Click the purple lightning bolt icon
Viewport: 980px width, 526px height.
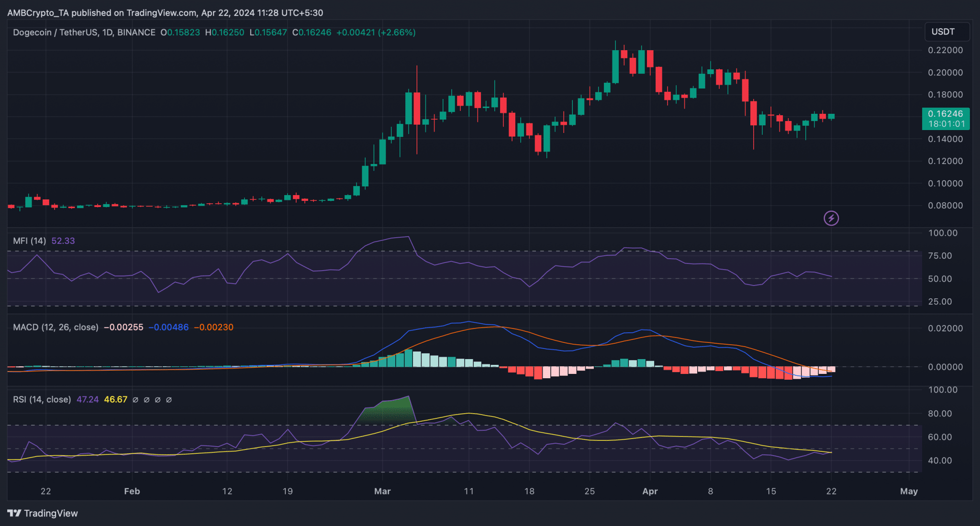(x=831, y=219)
